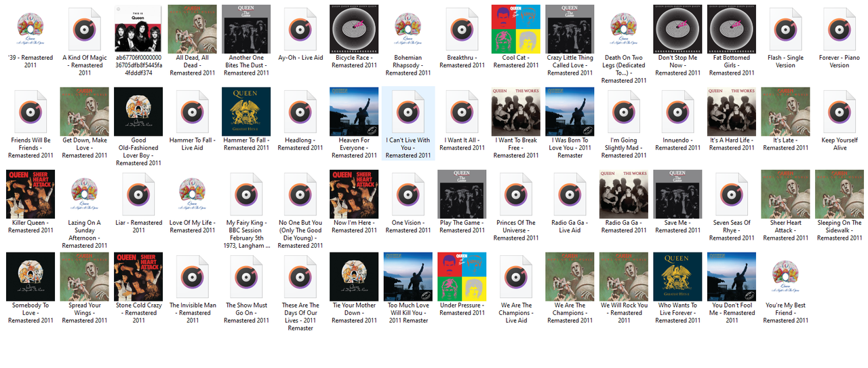The width and height of the screenshot is (868, 368).
Task: Select the Friends Will Be Friends file icon
Action: 31,112
